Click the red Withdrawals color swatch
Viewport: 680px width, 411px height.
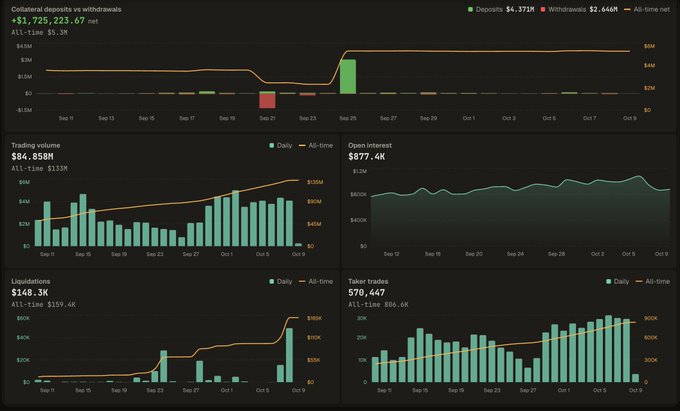pyautogui.click(x=543, y=9)
